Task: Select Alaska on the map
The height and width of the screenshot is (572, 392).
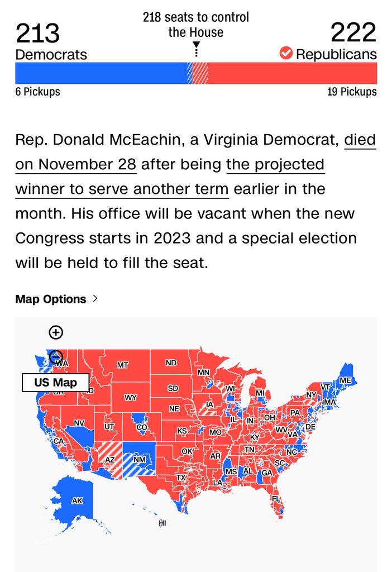Action: coord(77,500)
